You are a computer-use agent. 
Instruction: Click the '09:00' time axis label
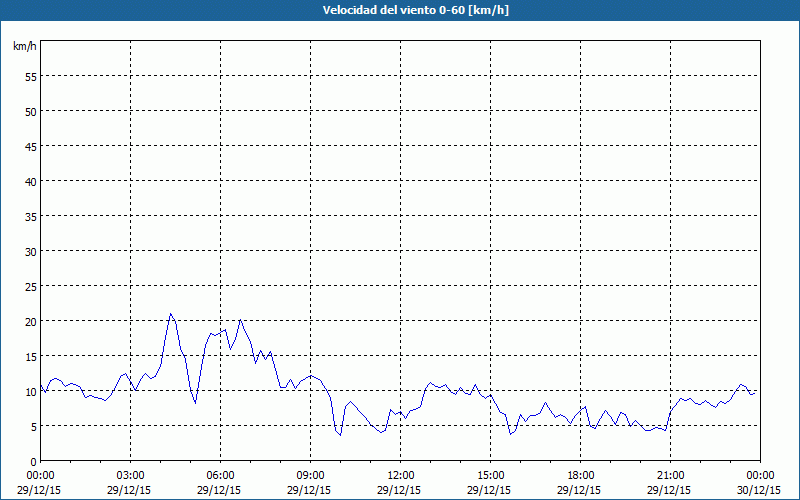(310, 476)
